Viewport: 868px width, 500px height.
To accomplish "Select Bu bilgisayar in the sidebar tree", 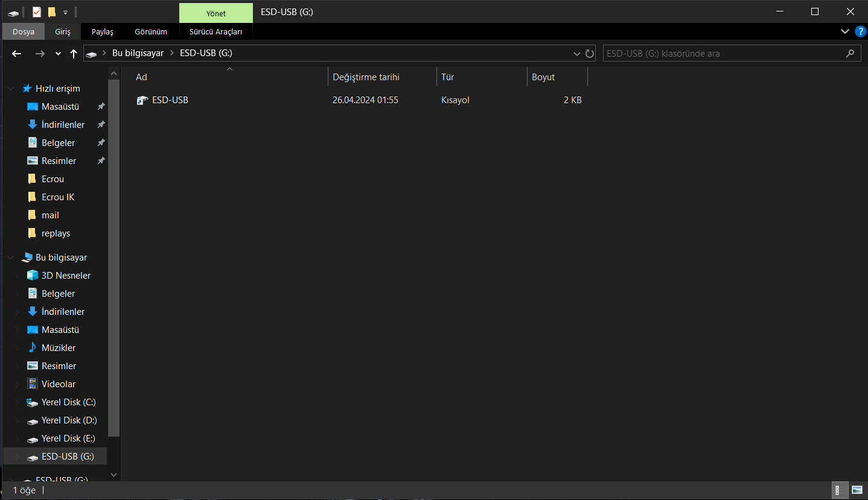I will (61, 258).
